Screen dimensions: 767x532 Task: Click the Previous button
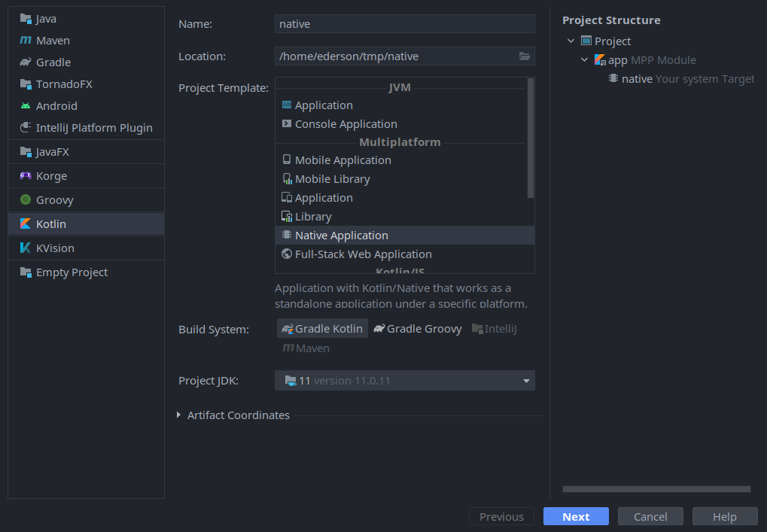tap(501, 516)
